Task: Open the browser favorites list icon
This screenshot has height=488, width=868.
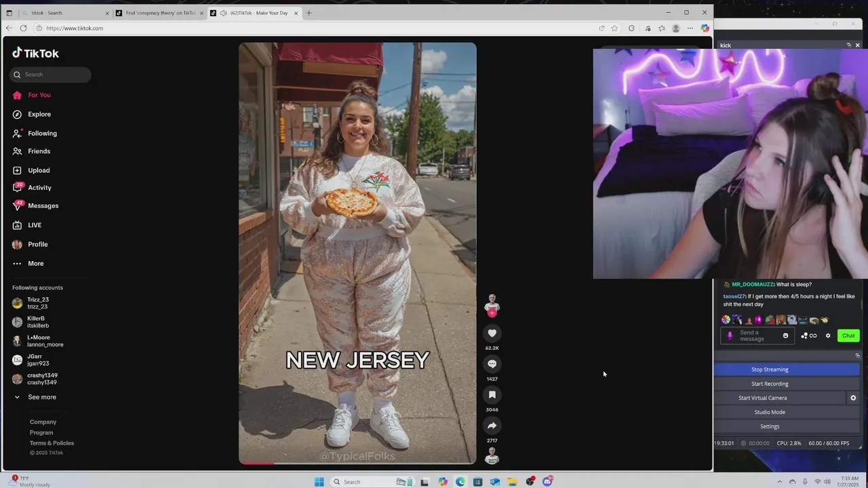Action: pyautogui.click(x=662, y=28)
